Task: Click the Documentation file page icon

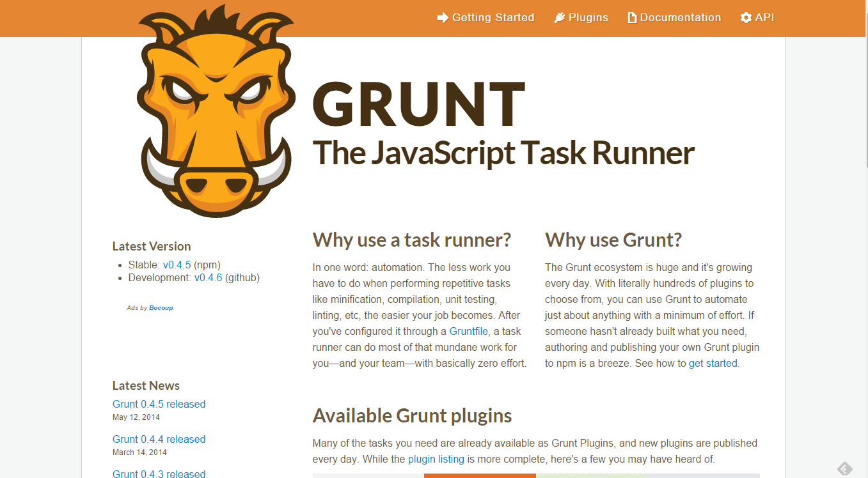Action: click(632, 18)
